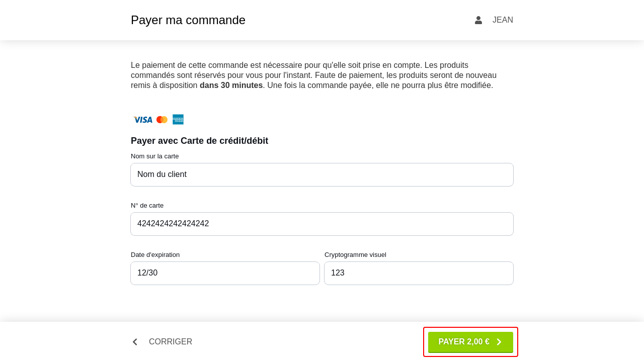Select the Date d'expiration input

[225, 273]
